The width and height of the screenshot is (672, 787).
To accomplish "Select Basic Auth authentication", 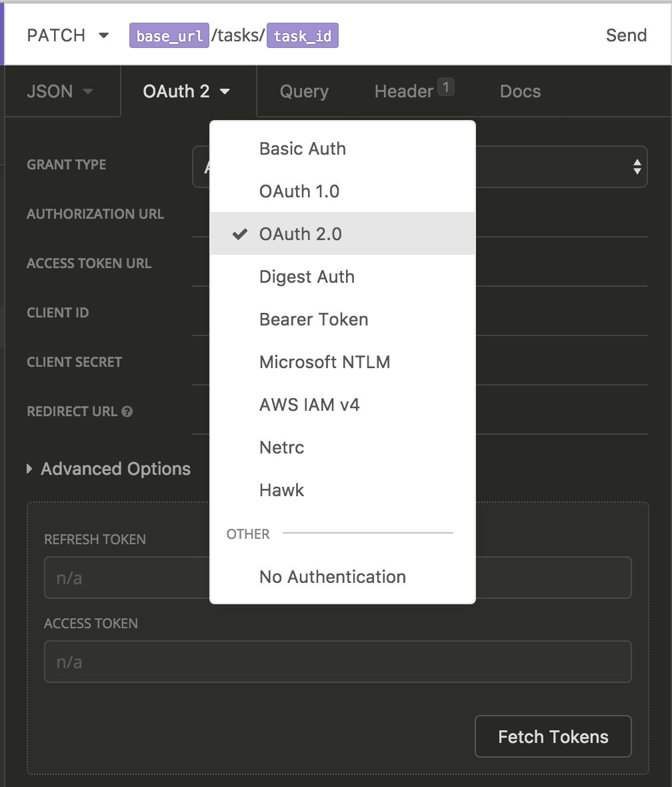I will point(302,149).
